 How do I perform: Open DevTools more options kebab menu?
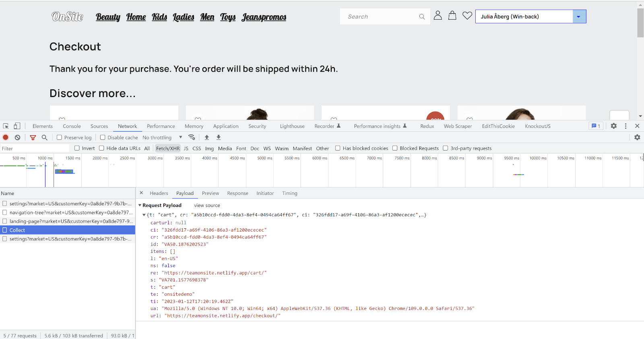[x=625, y=126]
